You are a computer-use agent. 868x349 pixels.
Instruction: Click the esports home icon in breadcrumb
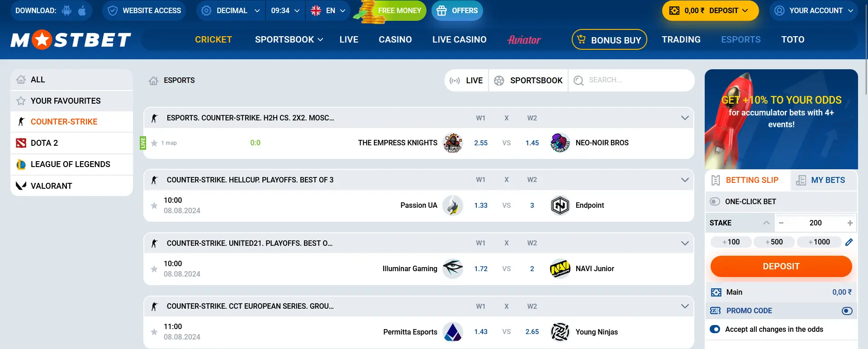click(x=153, y=81)
